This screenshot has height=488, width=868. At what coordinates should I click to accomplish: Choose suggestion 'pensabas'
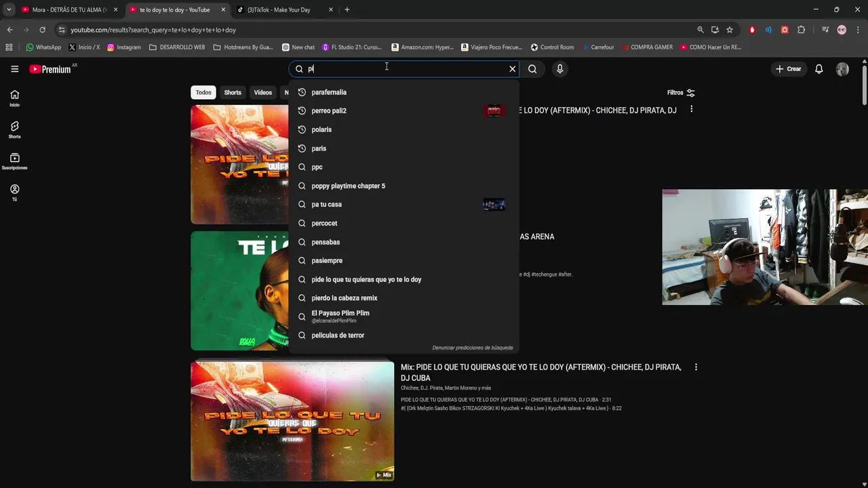click(403, 242)
